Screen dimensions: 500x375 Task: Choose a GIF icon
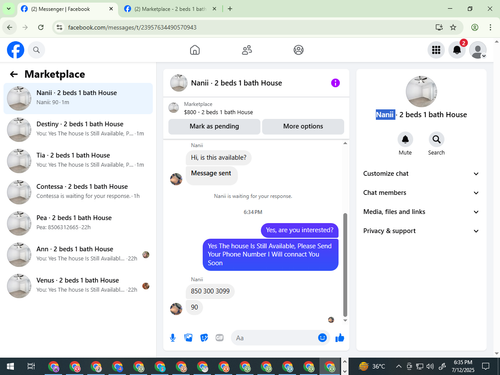click(219, 338)
